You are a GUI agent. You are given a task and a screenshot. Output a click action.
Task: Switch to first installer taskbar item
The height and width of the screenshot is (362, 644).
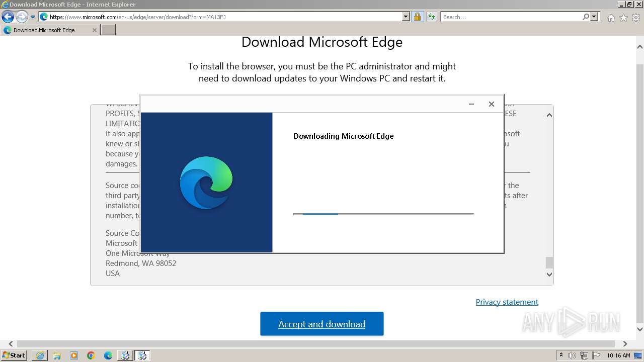125,355
